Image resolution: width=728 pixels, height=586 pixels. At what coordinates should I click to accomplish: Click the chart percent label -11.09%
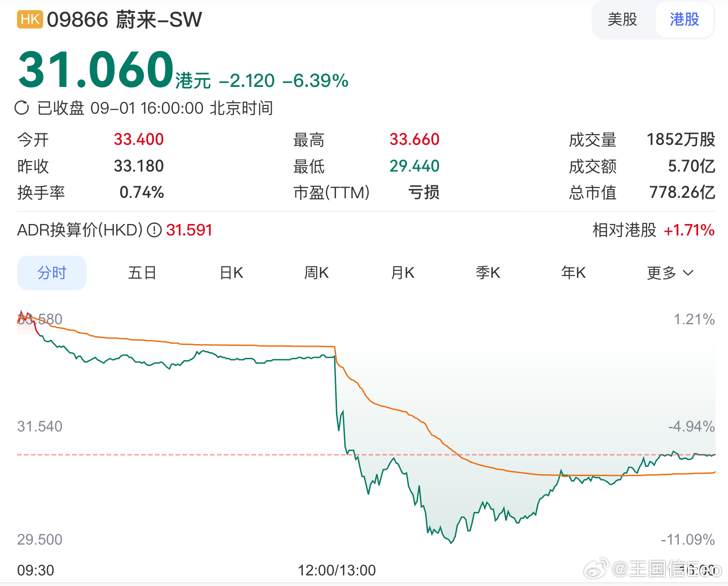pos(688,539)
